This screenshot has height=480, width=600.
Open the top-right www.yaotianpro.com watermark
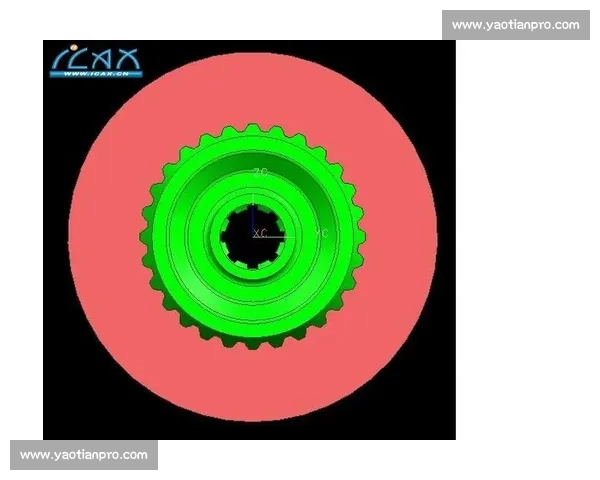coord(515,25)
